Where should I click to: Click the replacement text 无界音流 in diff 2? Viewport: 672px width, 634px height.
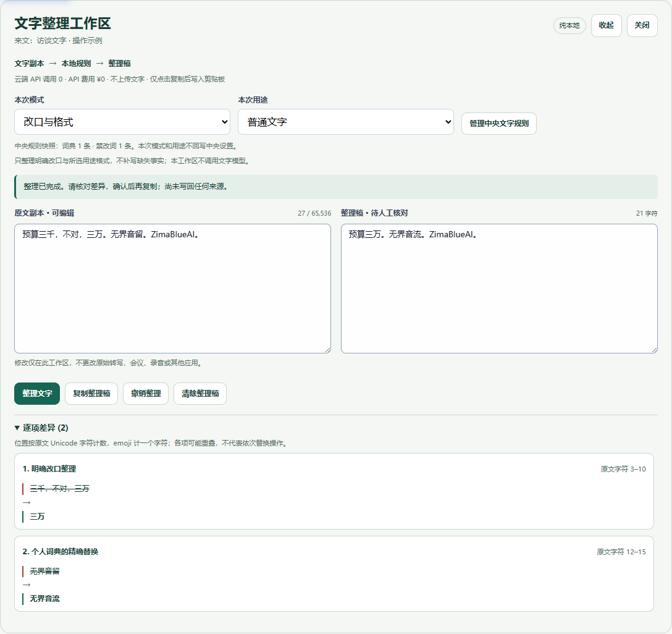tap(44, 599)
